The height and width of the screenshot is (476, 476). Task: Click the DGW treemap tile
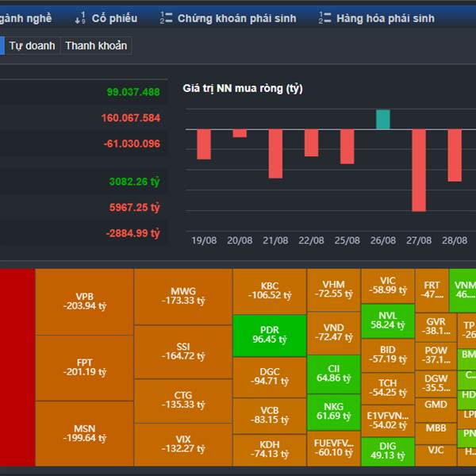[x=436, y=384]
